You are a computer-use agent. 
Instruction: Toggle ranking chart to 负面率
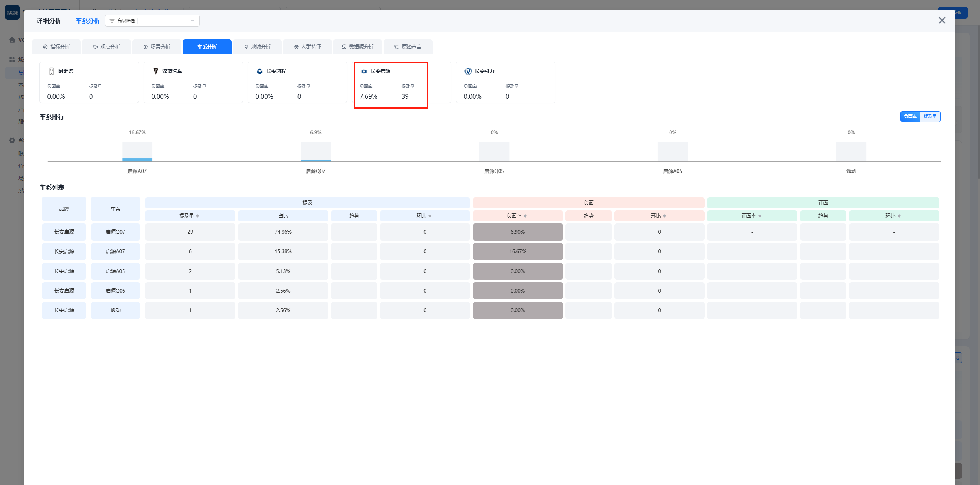coord(910,116)
